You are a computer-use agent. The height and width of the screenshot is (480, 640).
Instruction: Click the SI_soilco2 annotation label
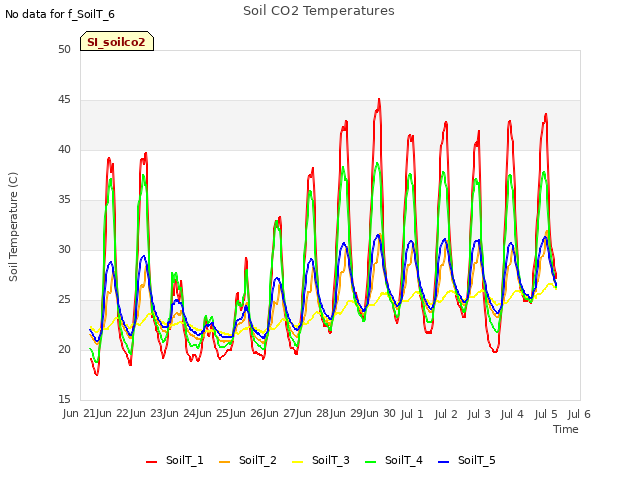[x=117, y=41]
